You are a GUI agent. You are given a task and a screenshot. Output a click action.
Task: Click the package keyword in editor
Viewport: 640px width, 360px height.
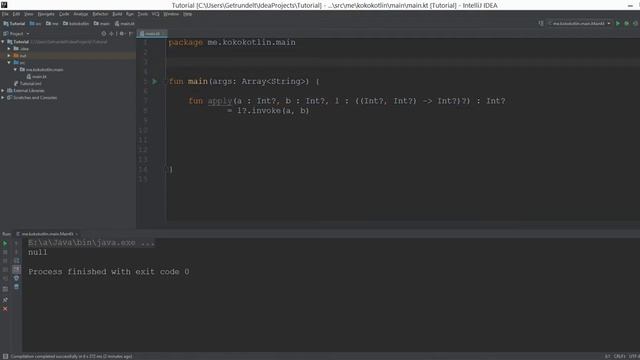(186, 42)
